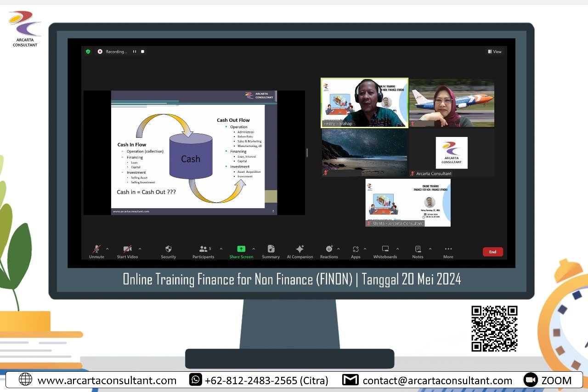
Task: Open the View layout menu
Action: tap(495, 51)
